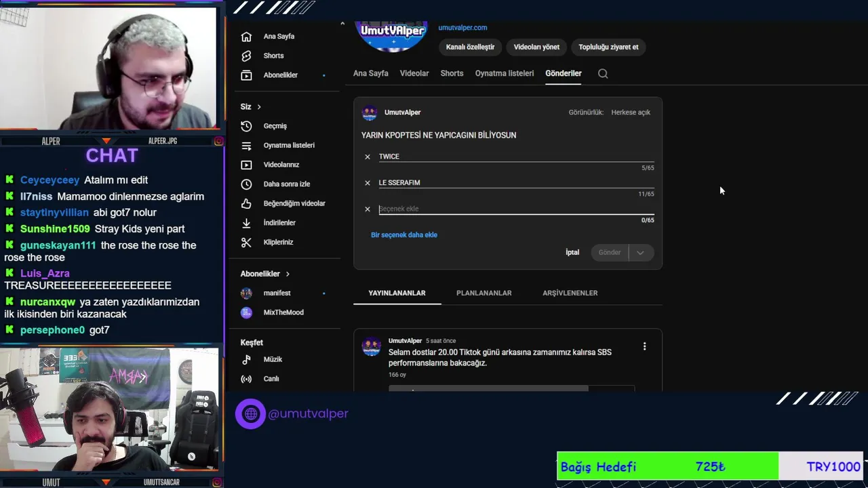The height and width of the screenshot is (488, 868).
Task: Click the Kanalı özelleştir button
Action: (470, 47)
